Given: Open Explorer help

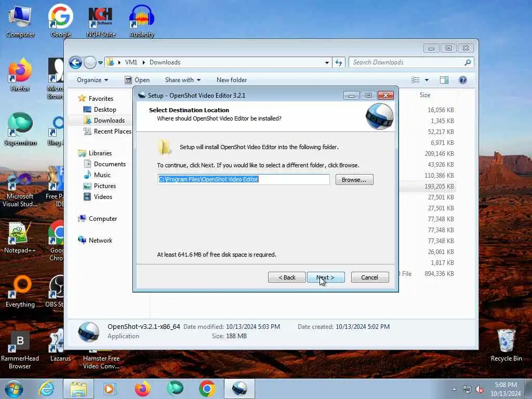Looking at the screenshot, I should (x=462, y=80).
